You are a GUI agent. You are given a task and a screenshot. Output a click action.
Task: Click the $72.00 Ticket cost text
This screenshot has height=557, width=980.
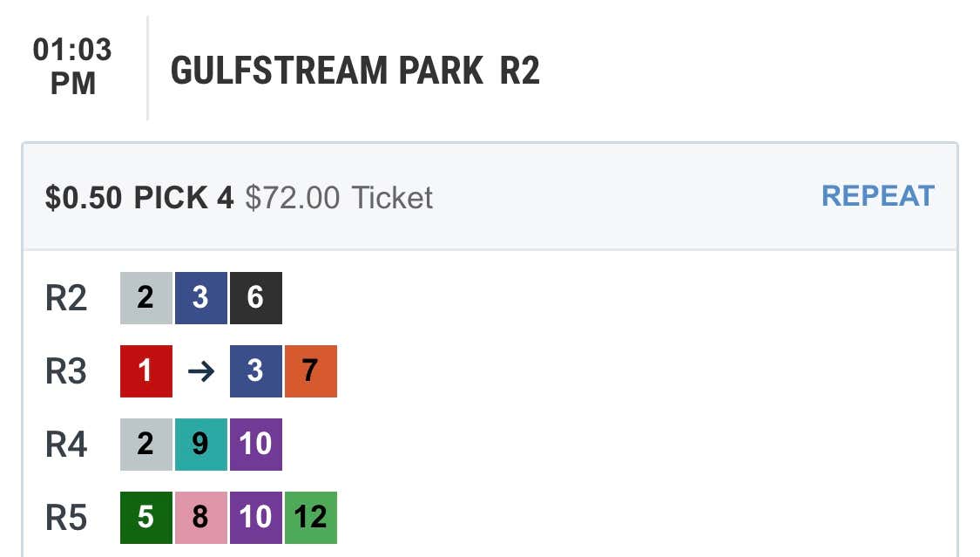click(339, 198)
